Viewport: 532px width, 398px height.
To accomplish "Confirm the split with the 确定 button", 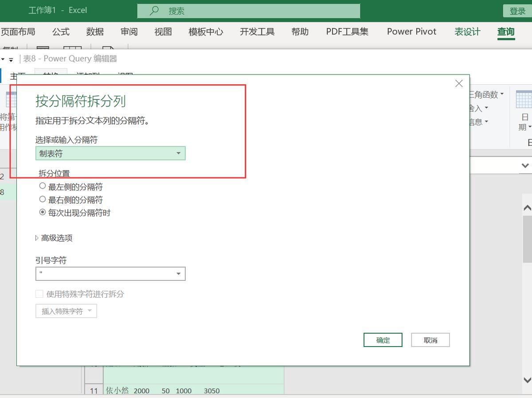I will [383, 339].
